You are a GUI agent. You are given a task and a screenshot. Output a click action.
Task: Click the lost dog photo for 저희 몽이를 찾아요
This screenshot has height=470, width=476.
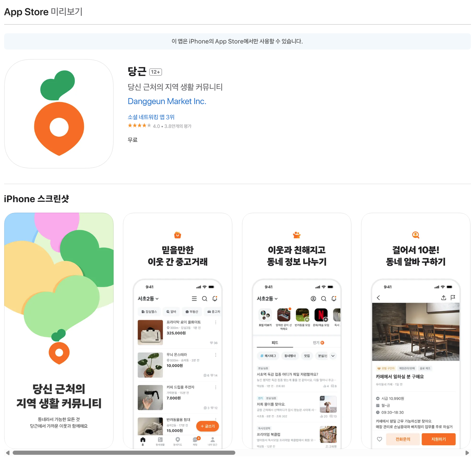click(328, 404)
